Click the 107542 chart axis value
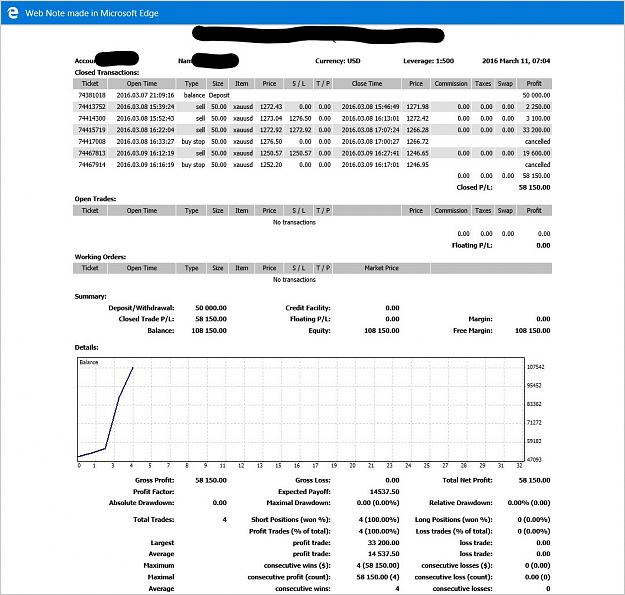625x595 pixels. pyautogui.click(x=535, y=367)
